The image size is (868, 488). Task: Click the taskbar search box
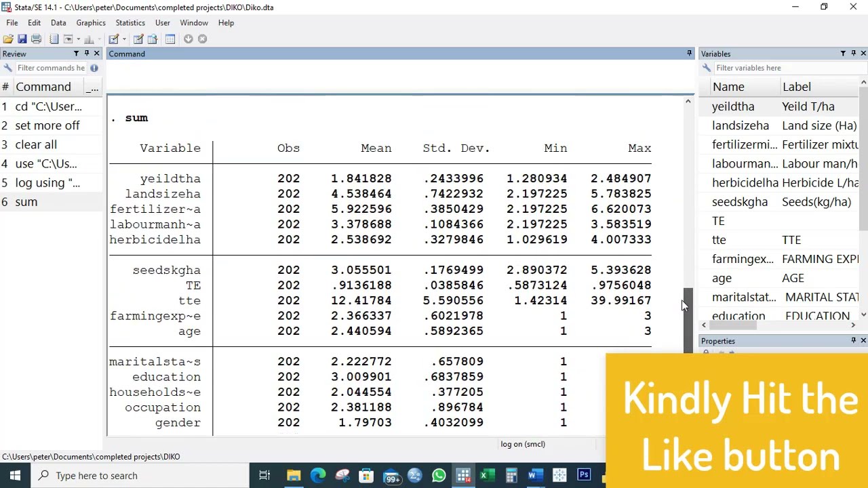[139, 475]
